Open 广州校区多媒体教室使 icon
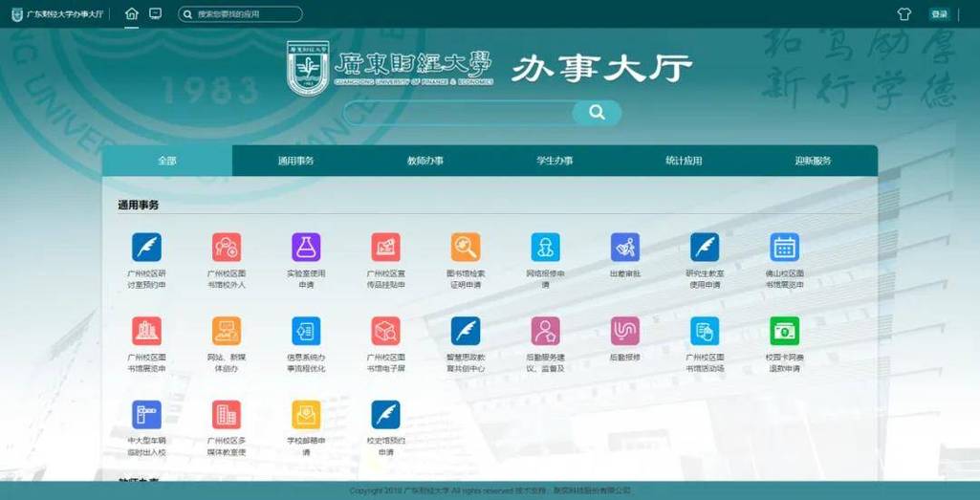The width and height of the screenshot is (980, 500). [227, 414]
